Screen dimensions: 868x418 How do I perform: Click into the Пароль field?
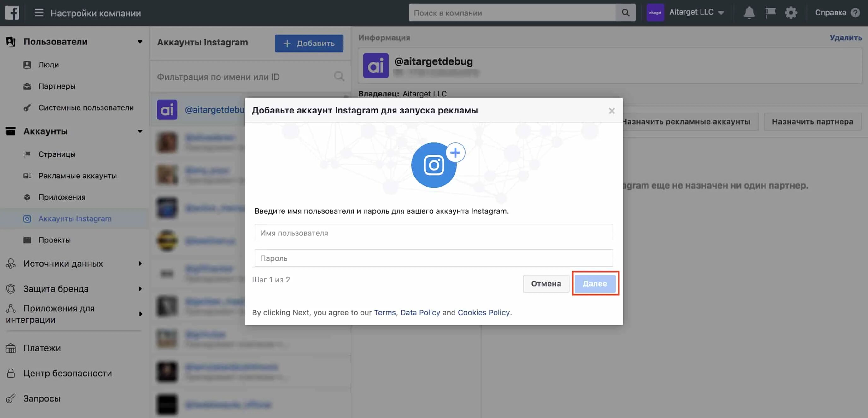click(x=433, y=258)
